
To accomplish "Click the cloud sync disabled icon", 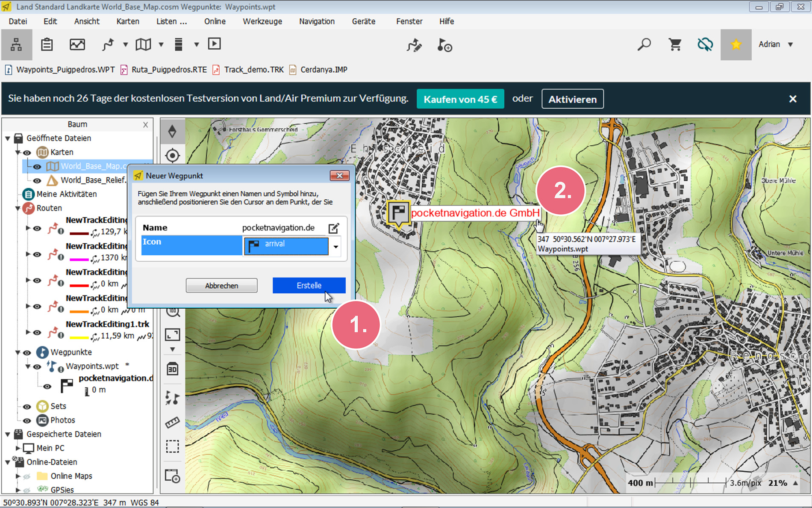I will [705, 44].
